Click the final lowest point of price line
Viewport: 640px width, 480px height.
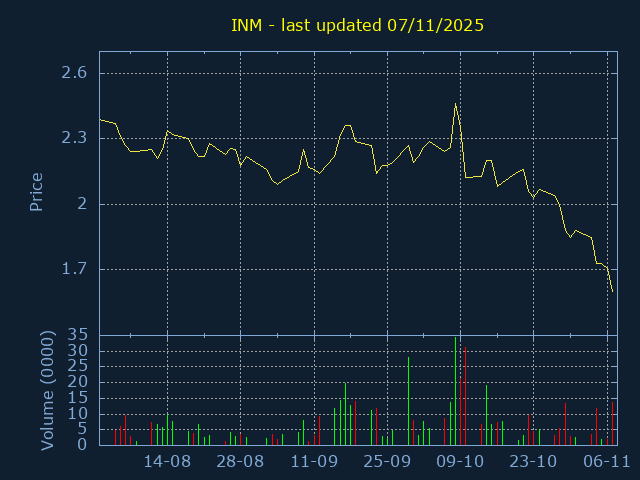(612, 292)
